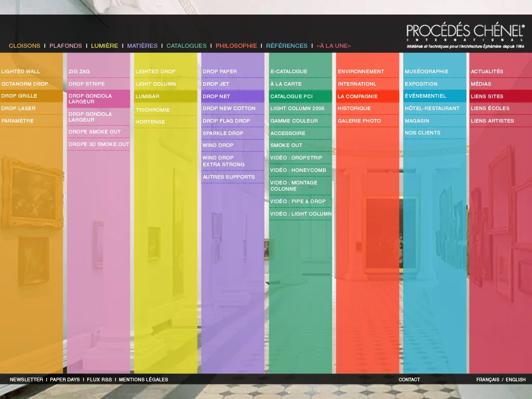This screenshot has width=532, height=399.
Task: Choose HORTENSE in the yellow column
Action: click(x=150, y=122)
